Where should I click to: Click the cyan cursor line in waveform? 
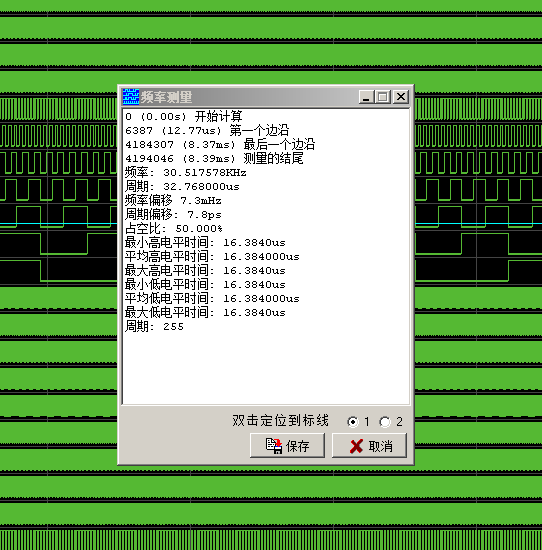pos(58,223)
